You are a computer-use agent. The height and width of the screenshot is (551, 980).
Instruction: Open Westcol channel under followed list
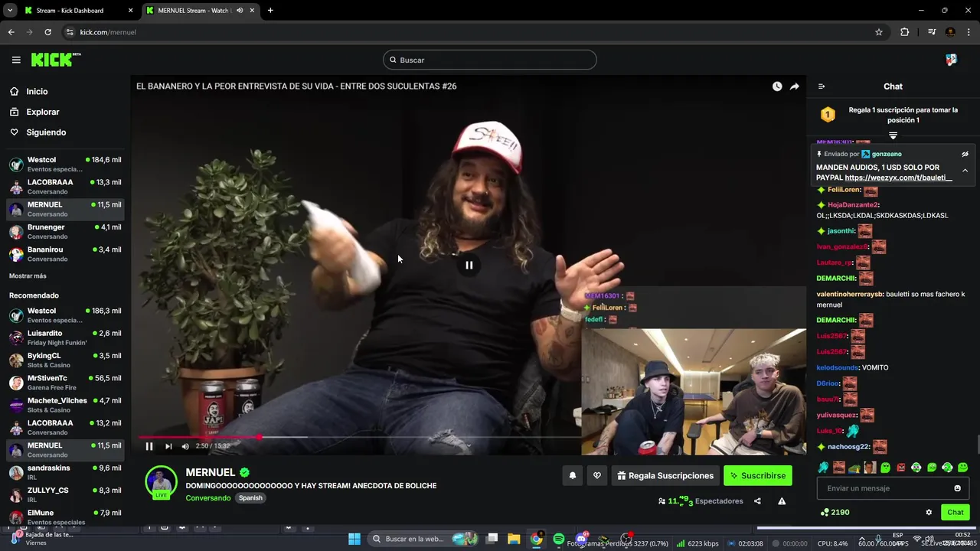pos(65,165)
